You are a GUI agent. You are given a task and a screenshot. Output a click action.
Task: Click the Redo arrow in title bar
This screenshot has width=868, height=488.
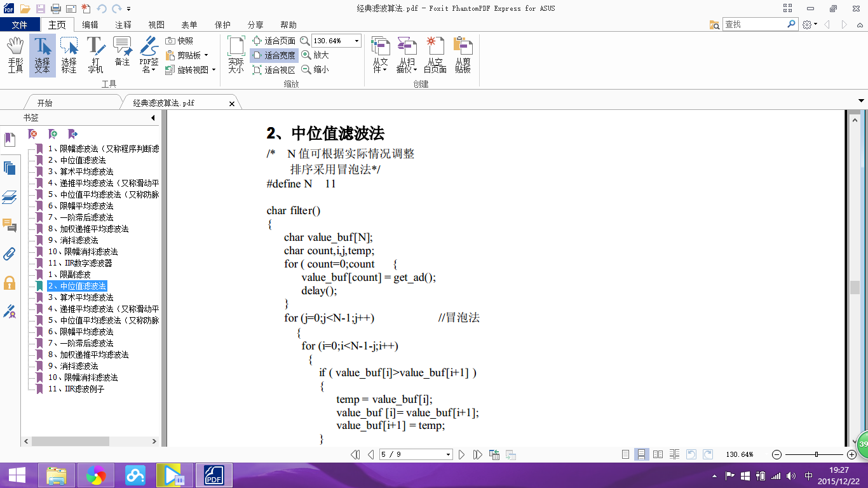coord(116,9)
